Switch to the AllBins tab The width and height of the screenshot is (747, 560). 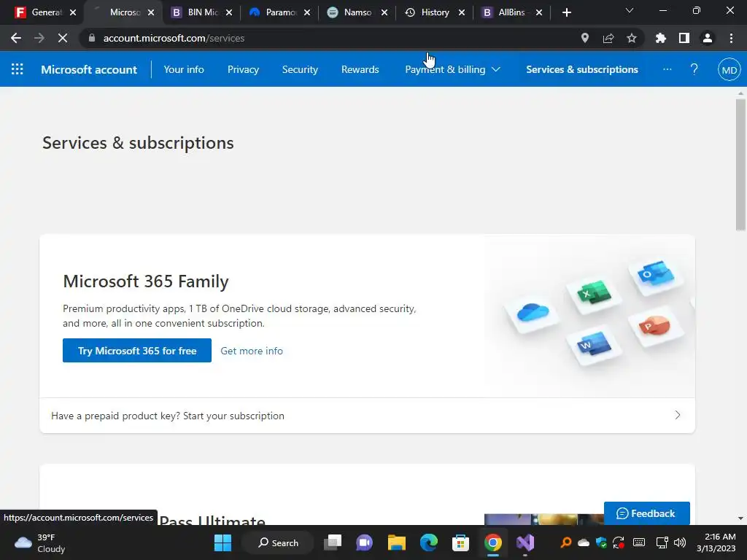pos(511,12)
